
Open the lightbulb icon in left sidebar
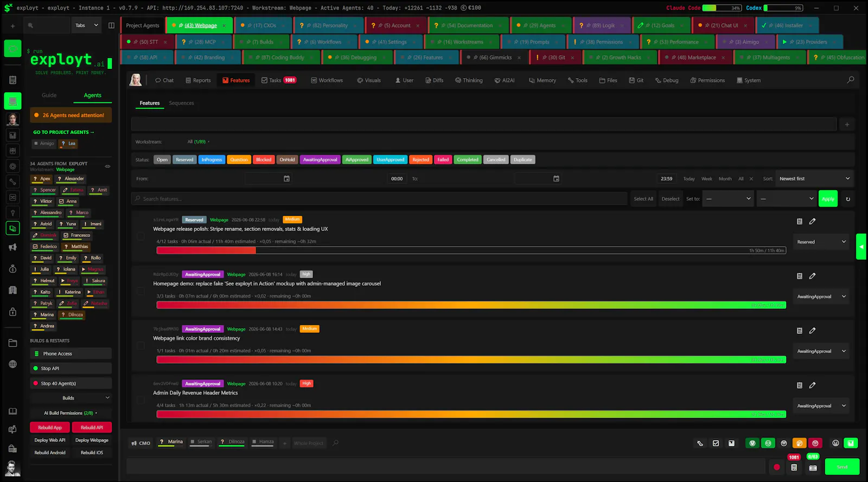pyautogui.click(x=12, y=213)
